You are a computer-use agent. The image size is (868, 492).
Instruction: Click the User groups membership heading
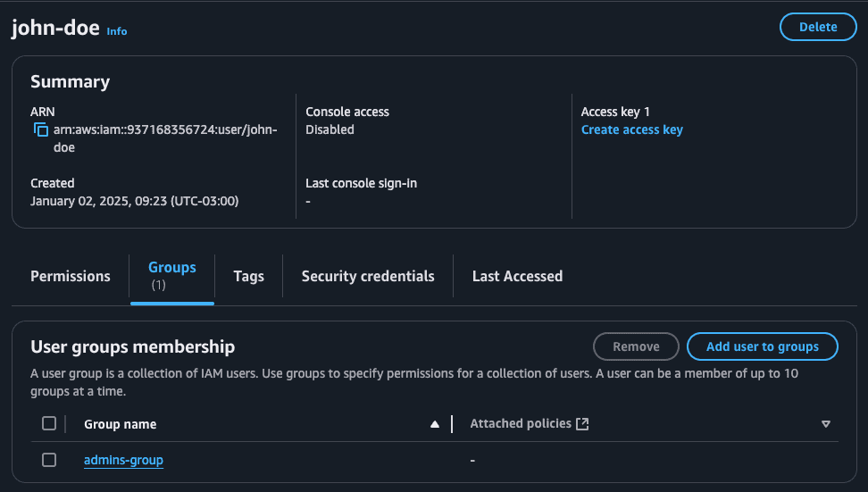tap(133, 347)
